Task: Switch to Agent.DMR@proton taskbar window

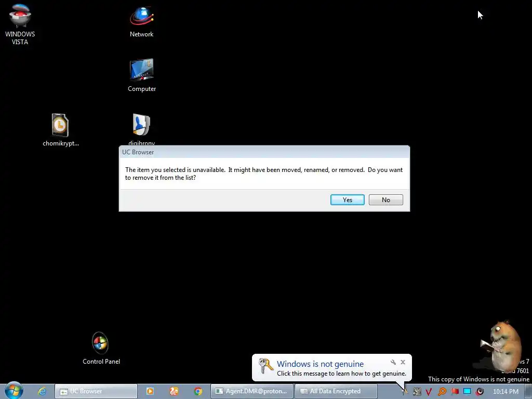Action: 252,391
